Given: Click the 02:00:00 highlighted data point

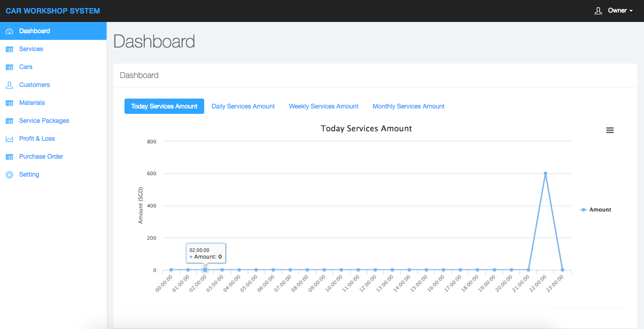Looking at the screenshot, I should pyautogui.click(x=205, y=270).
